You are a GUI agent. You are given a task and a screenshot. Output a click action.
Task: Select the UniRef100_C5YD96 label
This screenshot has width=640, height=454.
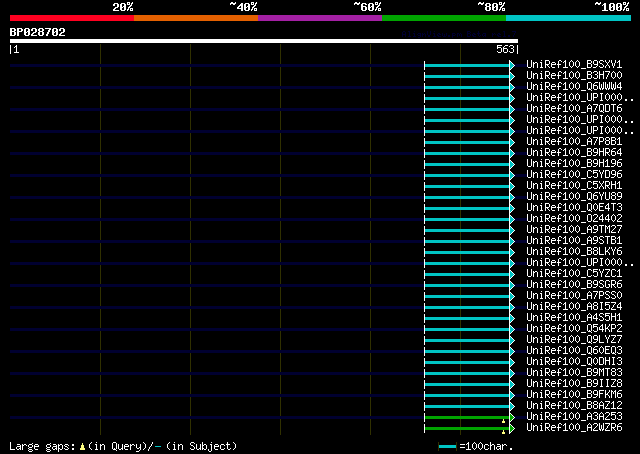coord(574,175)
